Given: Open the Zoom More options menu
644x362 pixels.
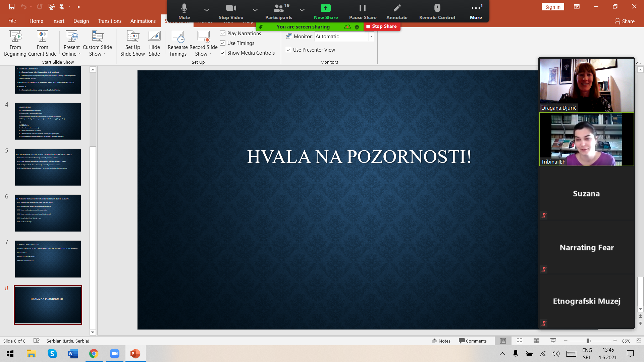Looking at the screenshot, I should [x=476, y=11].
